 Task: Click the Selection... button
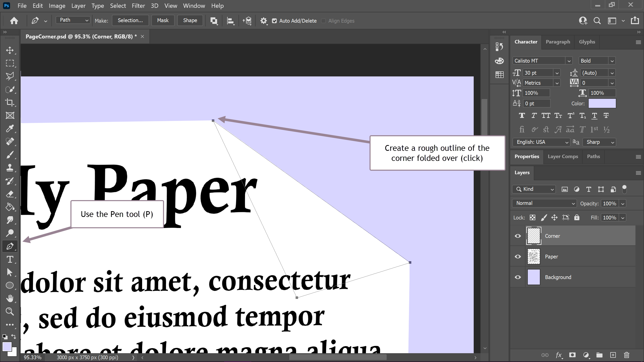tap(130, 20)
